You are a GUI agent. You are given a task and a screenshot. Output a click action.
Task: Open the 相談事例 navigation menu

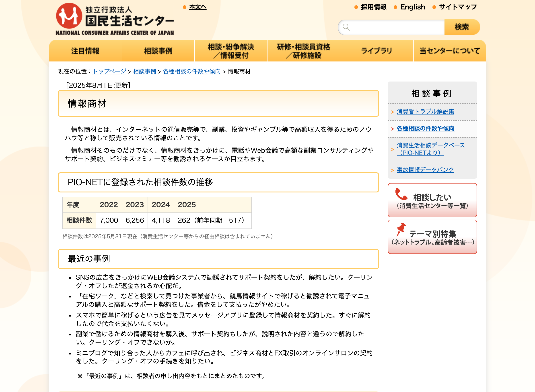tap(158, 51)
